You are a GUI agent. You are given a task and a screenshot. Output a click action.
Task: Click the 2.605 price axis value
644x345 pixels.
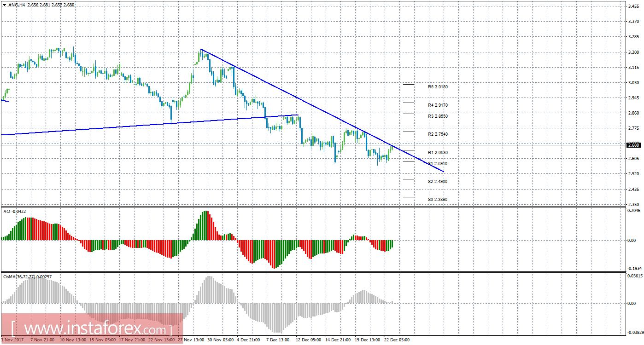pyautogui.click(x=634, y=159)
